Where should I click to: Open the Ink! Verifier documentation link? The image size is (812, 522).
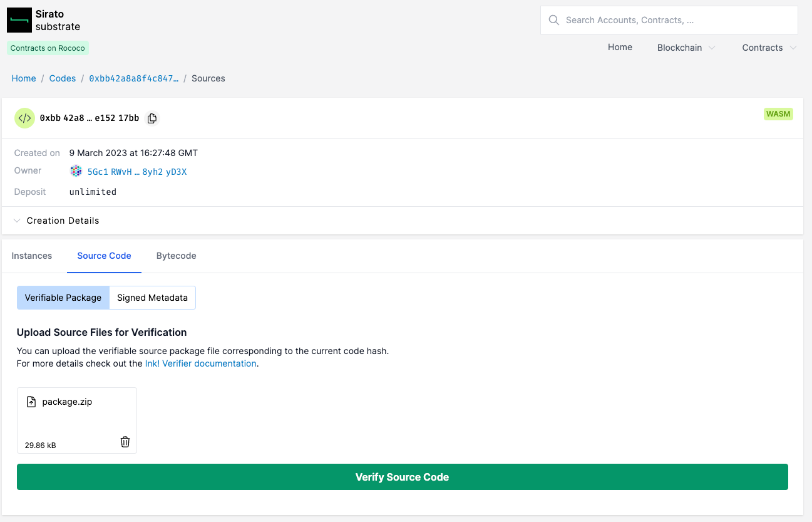[200, 363]
